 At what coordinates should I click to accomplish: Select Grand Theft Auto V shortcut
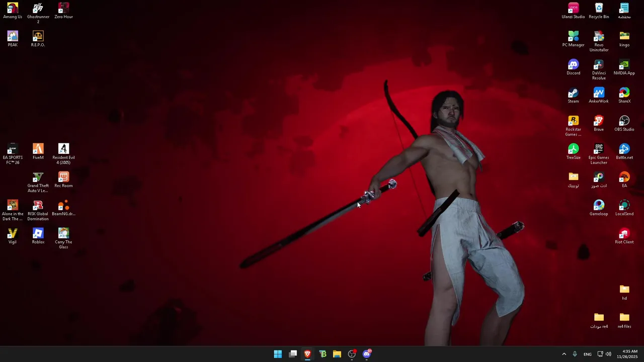[38, 183]
